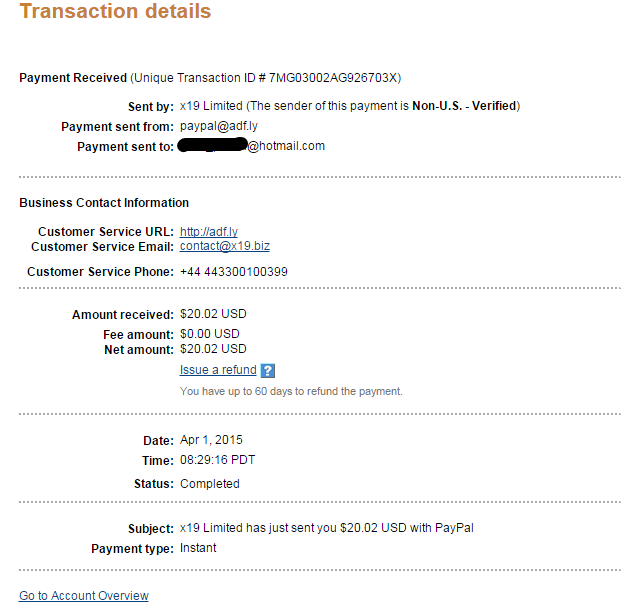Click the Business Contact Information heading

[x=104, y=203]
